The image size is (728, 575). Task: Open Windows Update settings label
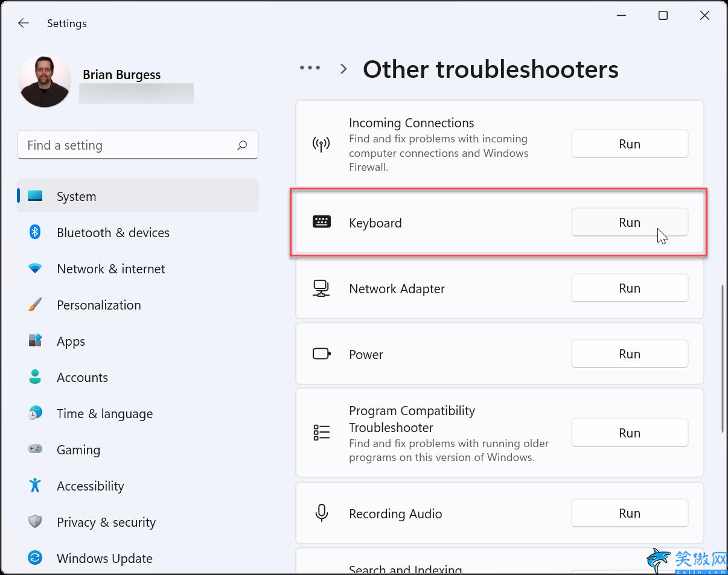tap(104, 559)
